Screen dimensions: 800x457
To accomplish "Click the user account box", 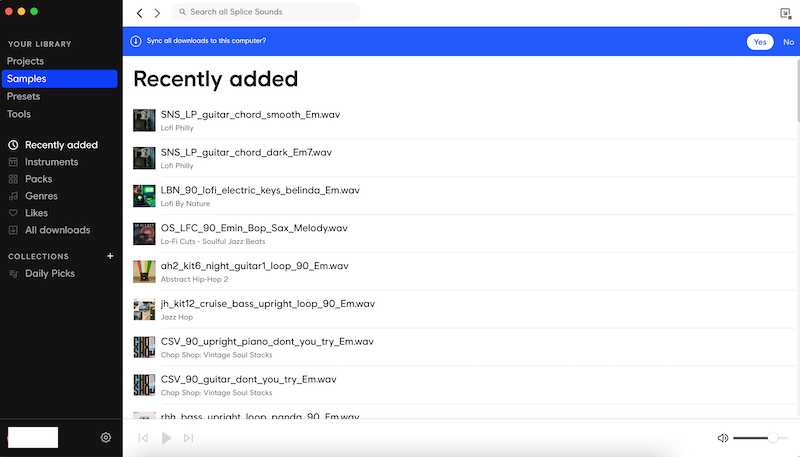I will 33,438.
